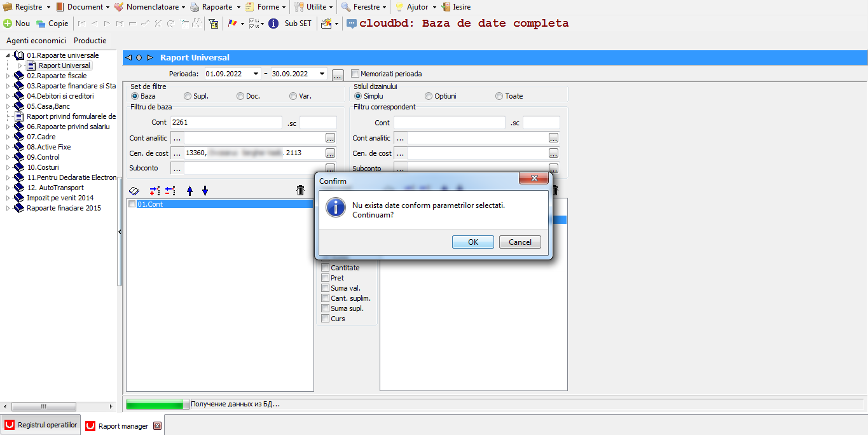This screenshot has width=868, height=435.
Task: Click the right triangle icon in Raport Universal header
Action: point(150,57)
